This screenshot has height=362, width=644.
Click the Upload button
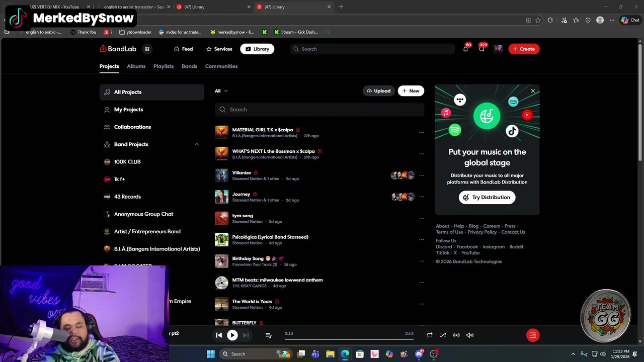(x=379, y=91)
